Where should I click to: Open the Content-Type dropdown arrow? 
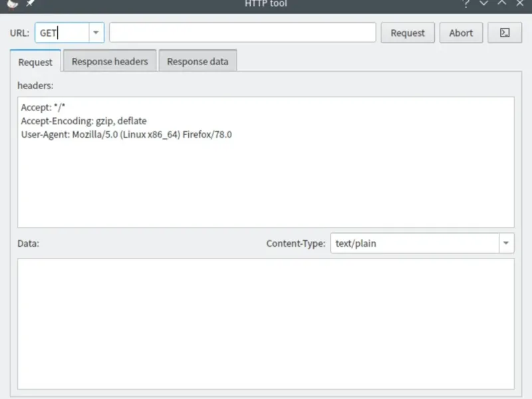pyautogui.click(x=507, y=243)
